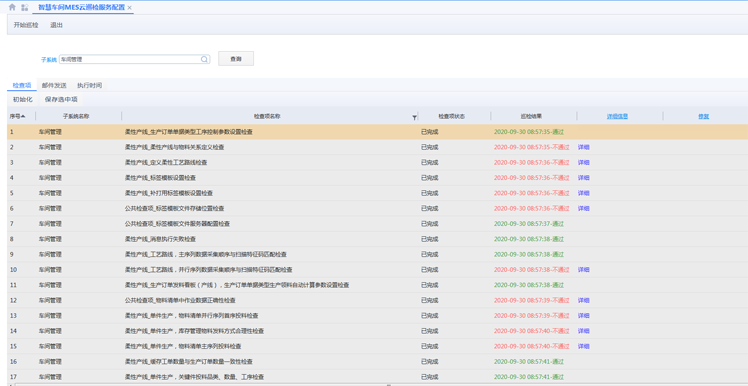Click 车间管理 cell in row 3
748x386 pixels.
tap(50, 163)
